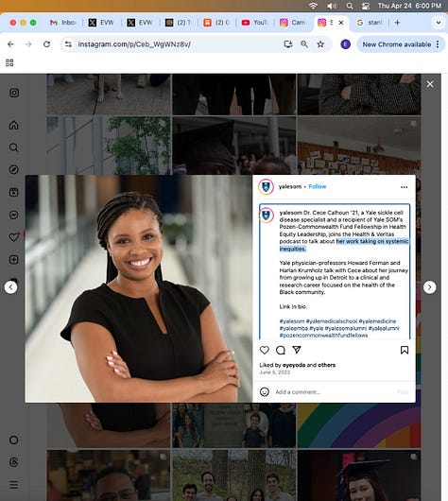Open the apps grid in bookmarks bar
This screenshot has height=501, width=448.
coord(9,62)
